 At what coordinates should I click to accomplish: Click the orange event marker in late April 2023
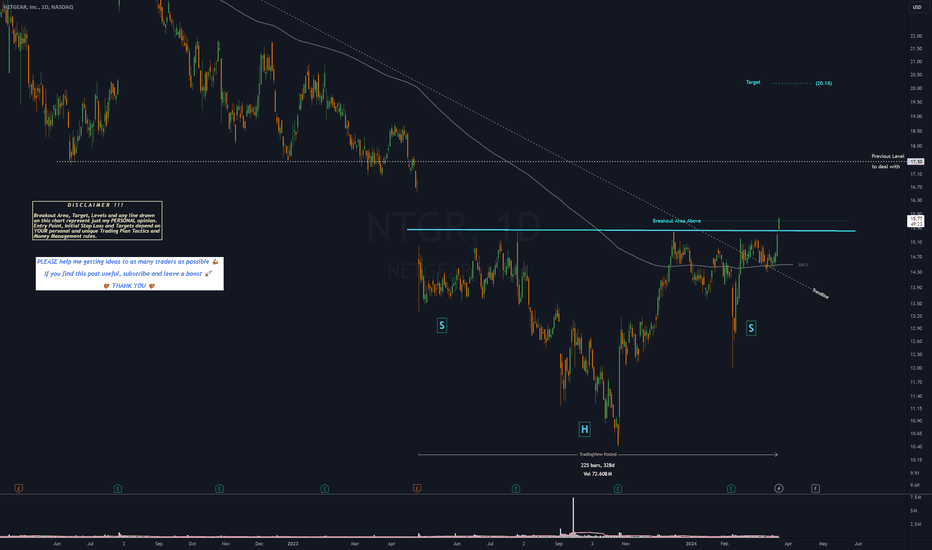(417, 489)
